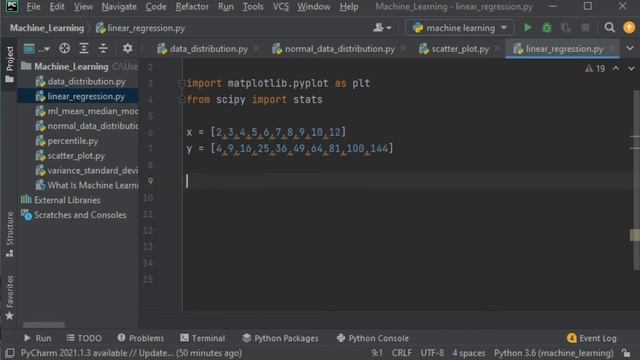Open the Refactor menu
This screenshot has width=640, height=360.
pos(192,7)
